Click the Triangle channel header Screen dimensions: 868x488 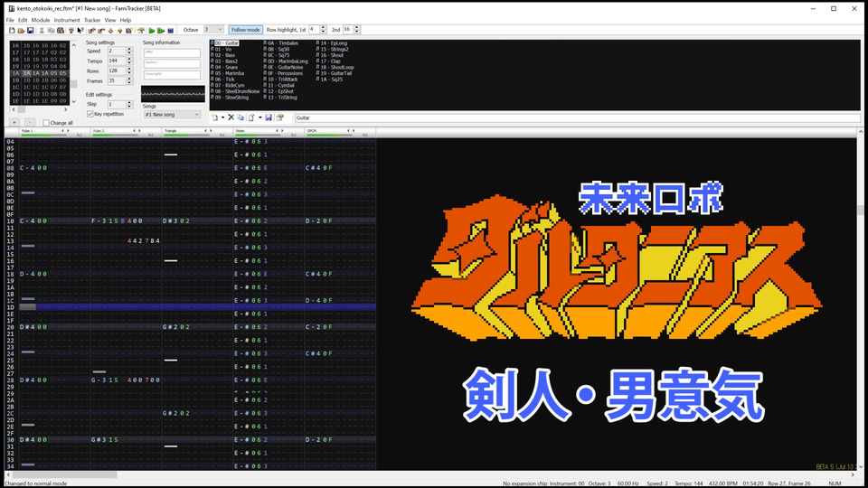coord(197,133)
